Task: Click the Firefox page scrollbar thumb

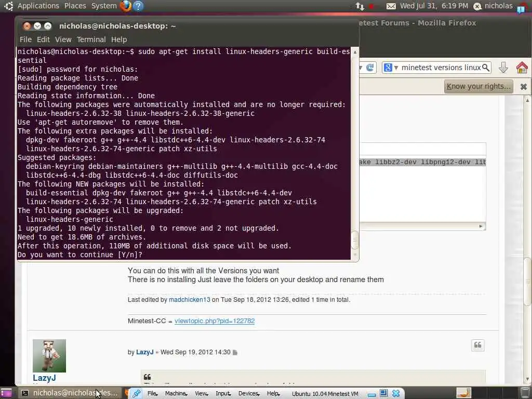Action: pyautogui.click(x=528, y=282)
